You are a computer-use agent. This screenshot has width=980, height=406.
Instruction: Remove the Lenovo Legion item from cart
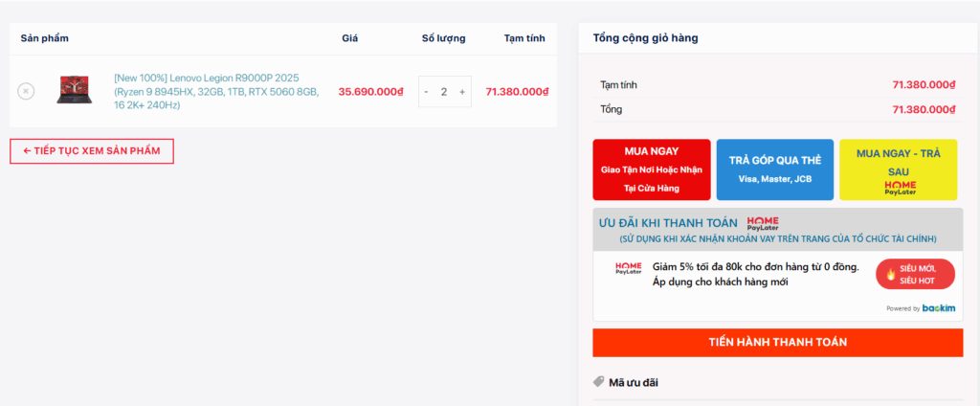pos(26,91)
